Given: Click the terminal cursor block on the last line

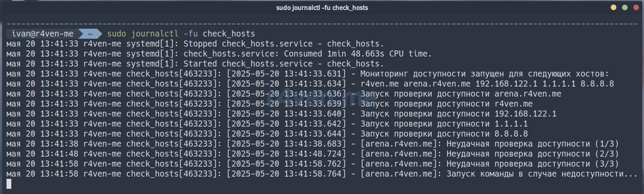Looking at the screenshot, I should pos(9,184).
